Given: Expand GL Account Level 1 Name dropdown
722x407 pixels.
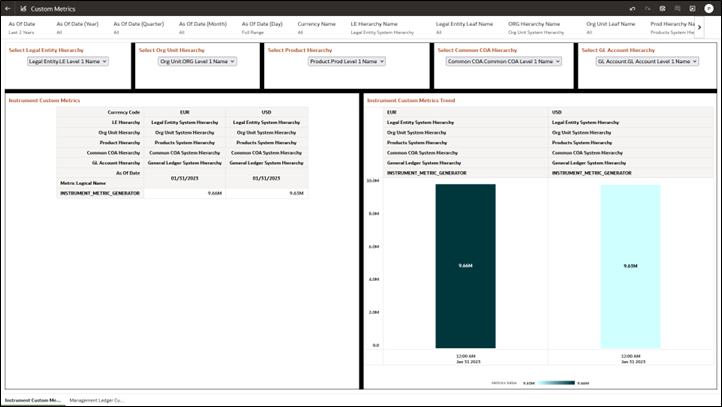Looking at the screenshot, I should point(647,61).
